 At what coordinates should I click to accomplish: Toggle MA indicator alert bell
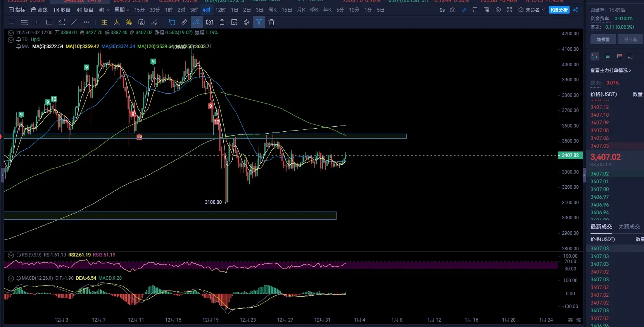point(19,46)
